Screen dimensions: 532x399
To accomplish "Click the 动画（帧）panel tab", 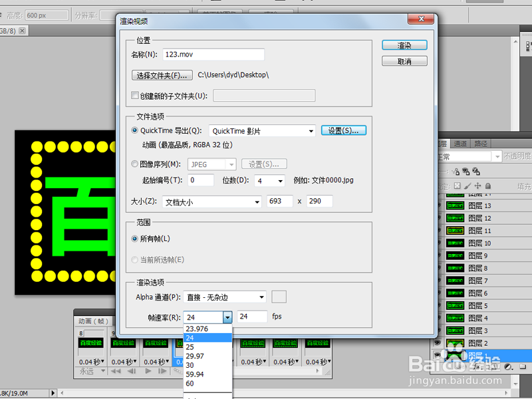I will (93, 321).
